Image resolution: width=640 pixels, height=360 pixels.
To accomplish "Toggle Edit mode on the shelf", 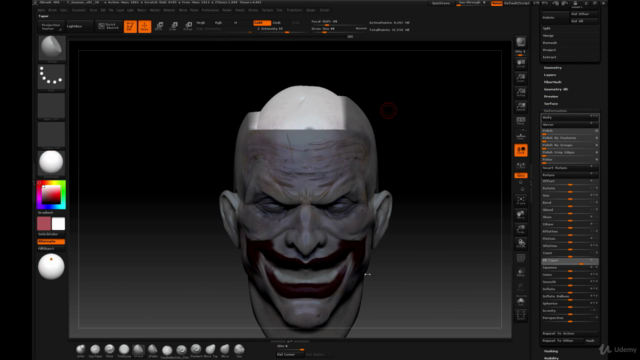I will click(x=130, y=27).
